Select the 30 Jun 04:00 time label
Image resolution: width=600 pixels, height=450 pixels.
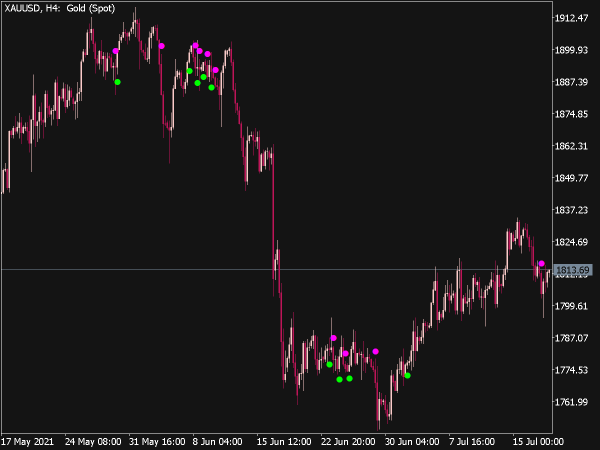pyautogui.click(x=412, y=442)
